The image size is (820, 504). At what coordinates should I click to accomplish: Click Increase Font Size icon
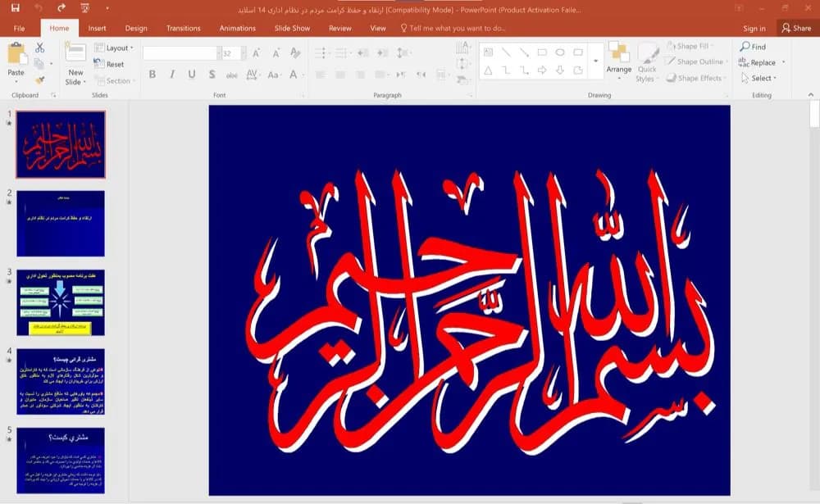(x=256, y=52)
